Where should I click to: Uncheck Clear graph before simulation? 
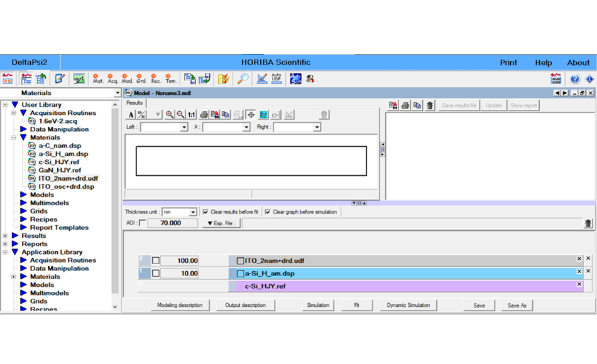coord(268,212)
